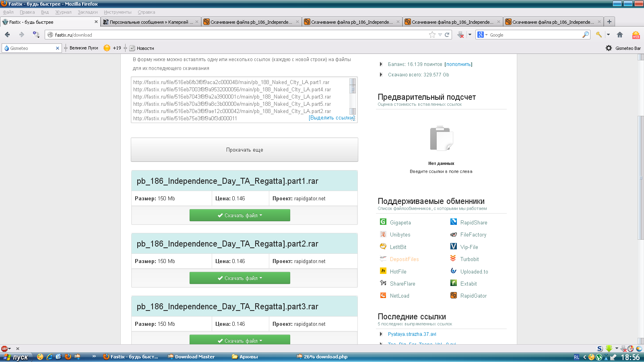Open the Download Master toolbar dropdown arrow
This screenshot has width=644, height=362.
470,35
